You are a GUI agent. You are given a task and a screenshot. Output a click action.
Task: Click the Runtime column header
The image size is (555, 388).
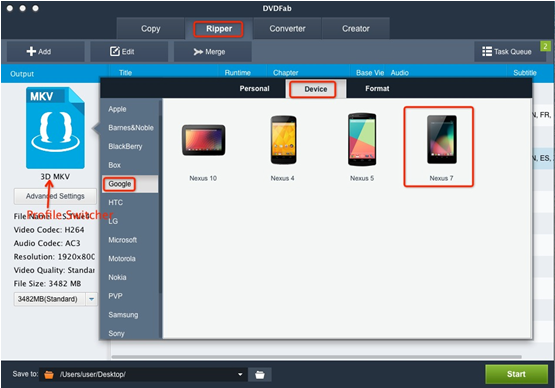[238, 73]
